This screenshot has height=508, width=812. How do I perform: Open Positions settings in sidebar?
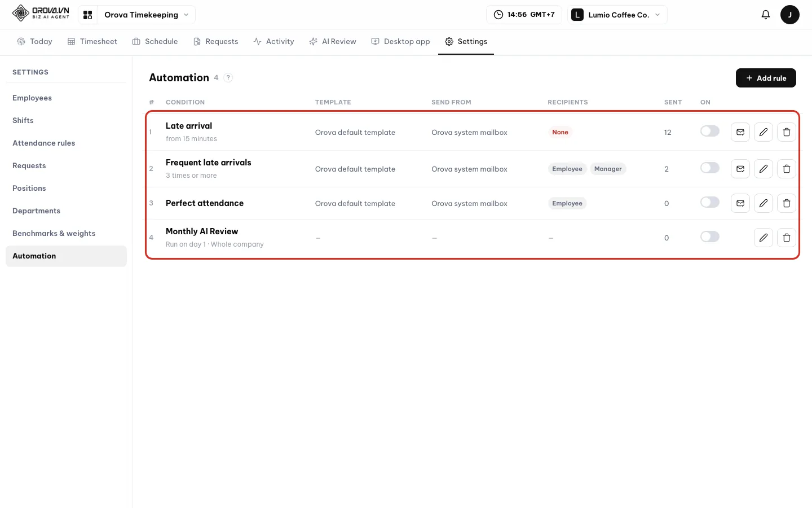66,189
